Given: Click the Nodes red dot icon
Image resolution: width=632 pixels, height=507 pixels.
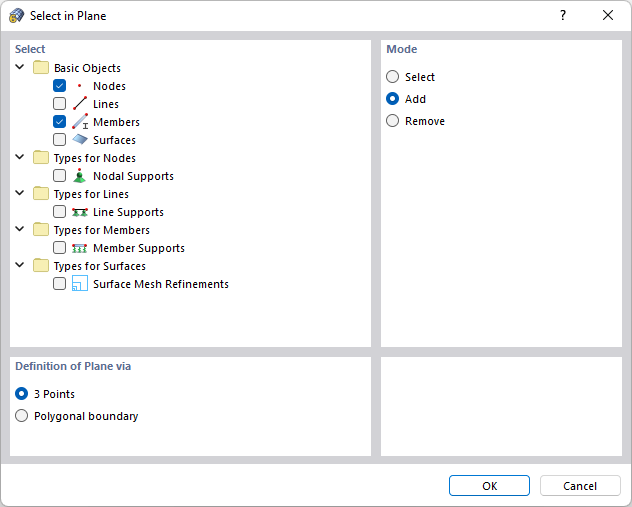Looking at the screenshot, I should tap(80, 86).
